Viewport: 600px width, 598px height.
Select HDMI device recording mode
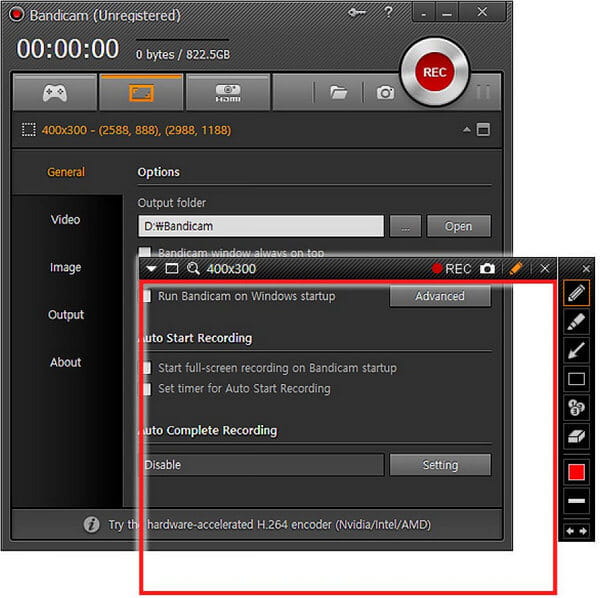pos(227,93)
